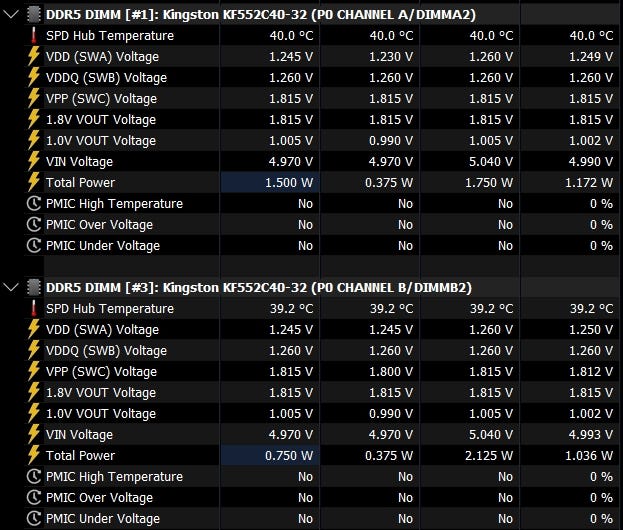Select DIMM #1 1.0V VOUT Voltage label

coord(101,141)
